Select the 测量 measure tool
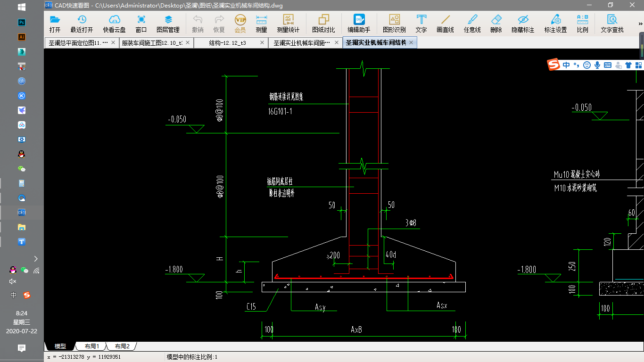The width and height of the screenshot is (644, 362). [x=261, y=24]
